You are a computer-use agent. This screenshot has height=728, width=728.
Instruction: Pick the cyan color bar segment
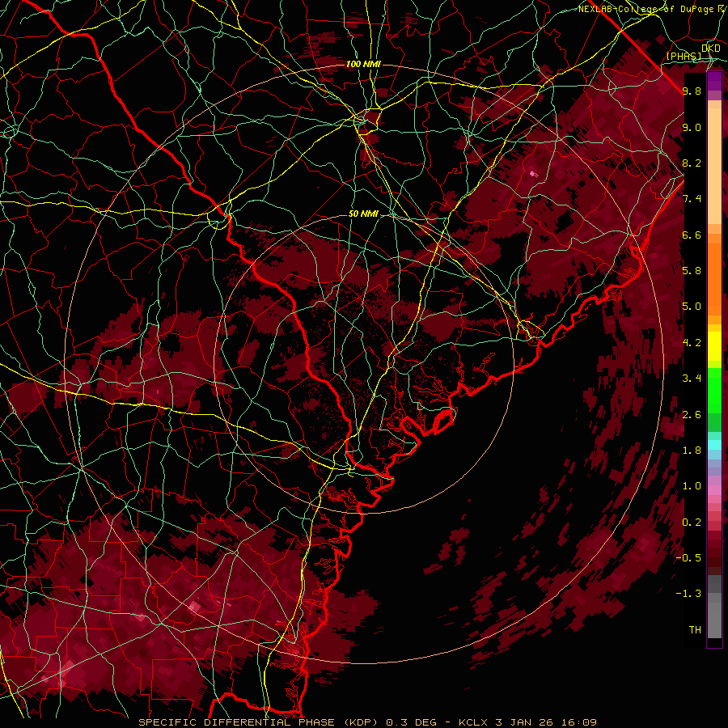click(x=714, y=445)
